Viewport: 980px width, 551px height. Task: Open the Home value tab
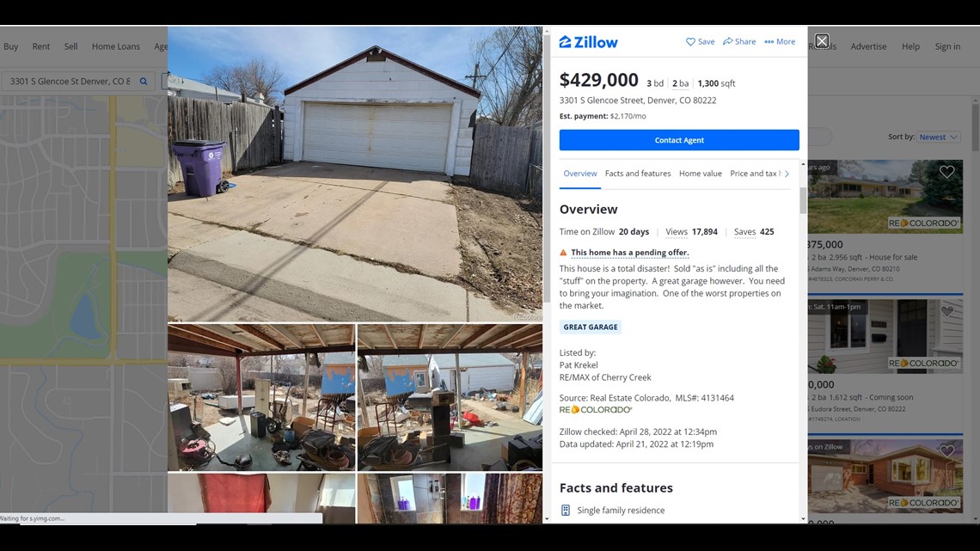click(x=700, y=174)
